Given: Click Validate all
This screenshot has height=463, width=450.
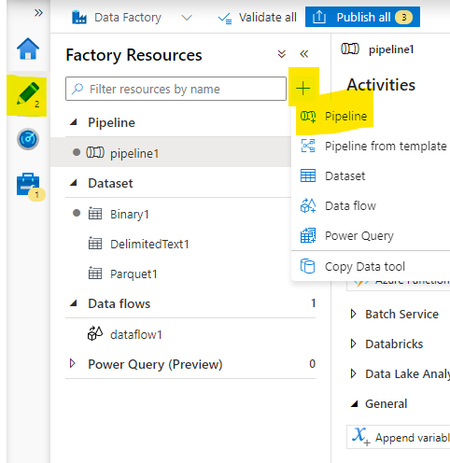Looking at the screenshot, I should tap(257, 17).
